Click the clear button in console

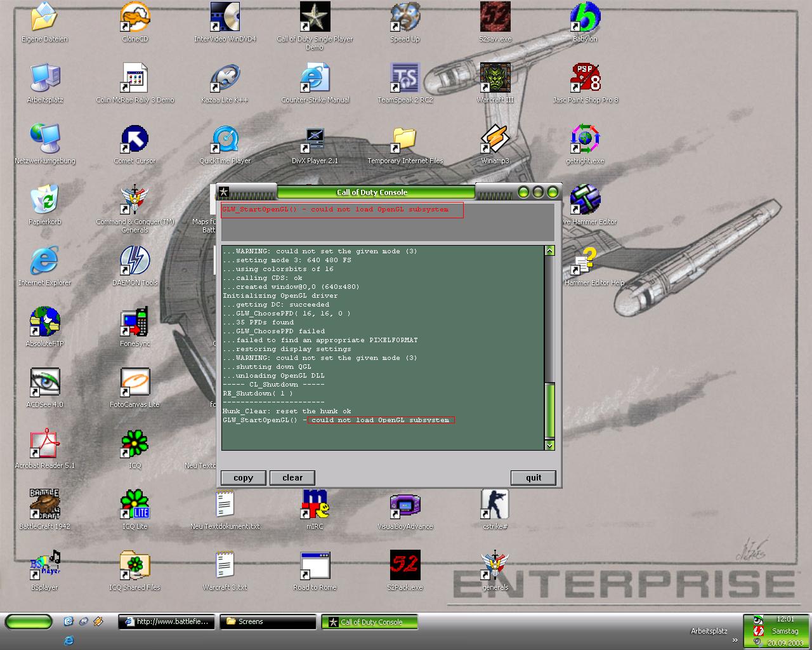click(292, 478)
